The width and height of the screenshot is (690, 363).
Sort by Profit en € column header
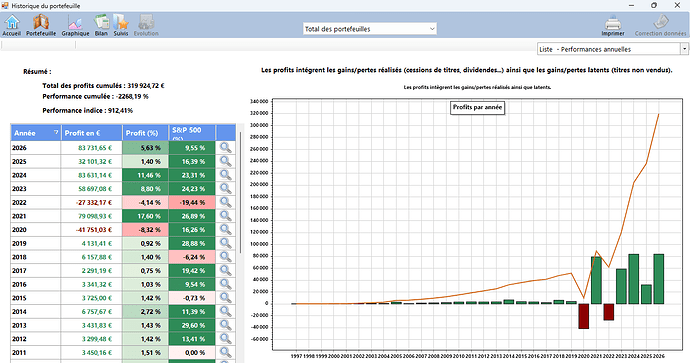[92, 133]
